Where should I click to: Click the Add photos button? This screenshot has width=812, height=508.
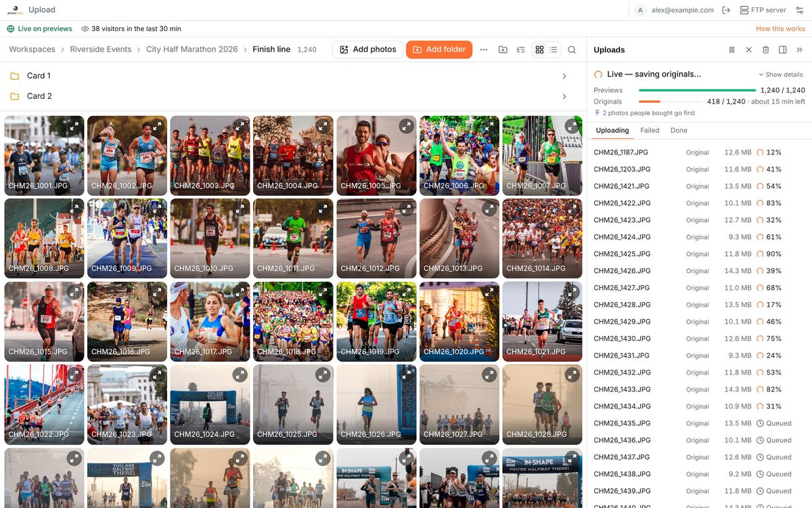[x=368, y=49]
